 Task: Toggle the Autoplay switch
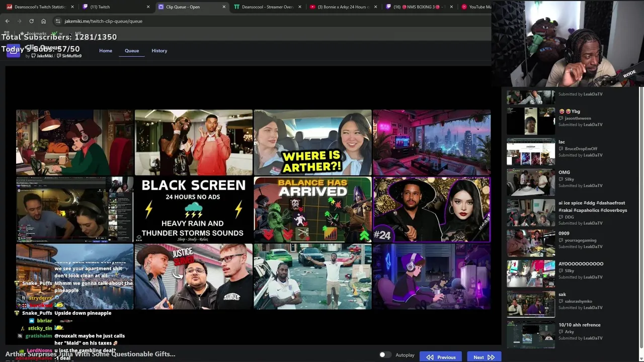[x=385, y=355]
